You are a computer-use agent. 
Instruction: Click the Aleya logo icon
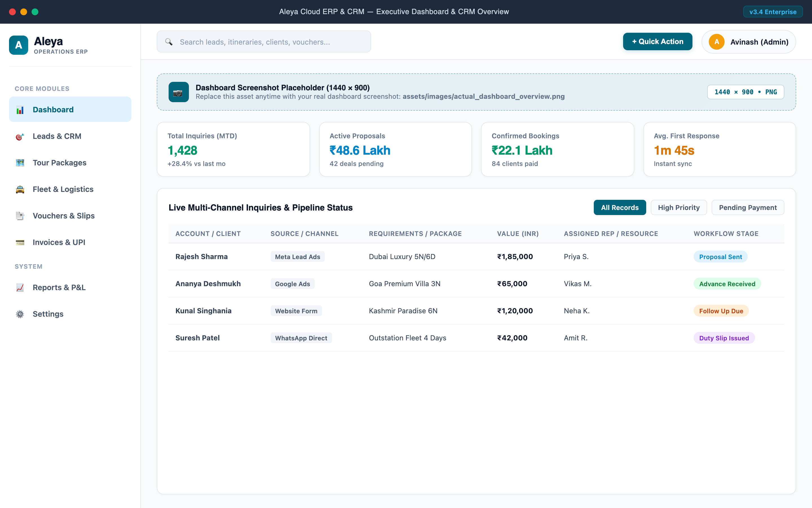point(18,45)
